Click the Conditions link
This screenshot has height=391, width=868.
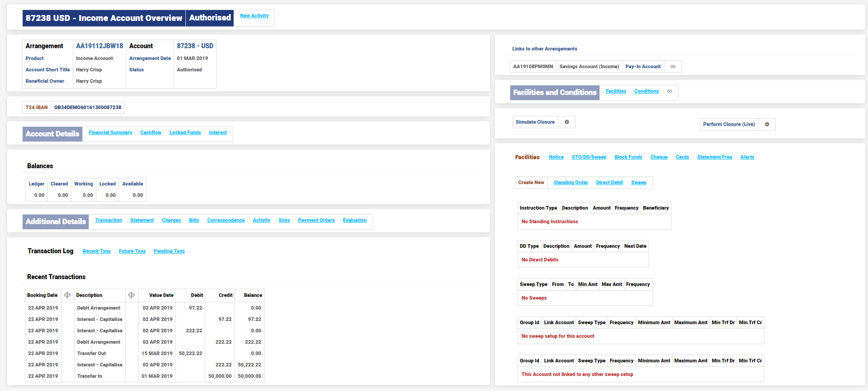click(x=646, y=91)
